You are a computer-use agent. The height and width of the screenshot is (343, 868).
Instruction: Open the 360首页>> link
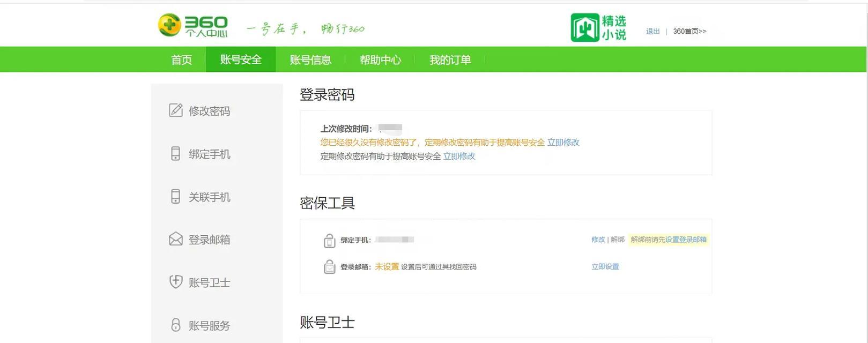tap(689, 31)
